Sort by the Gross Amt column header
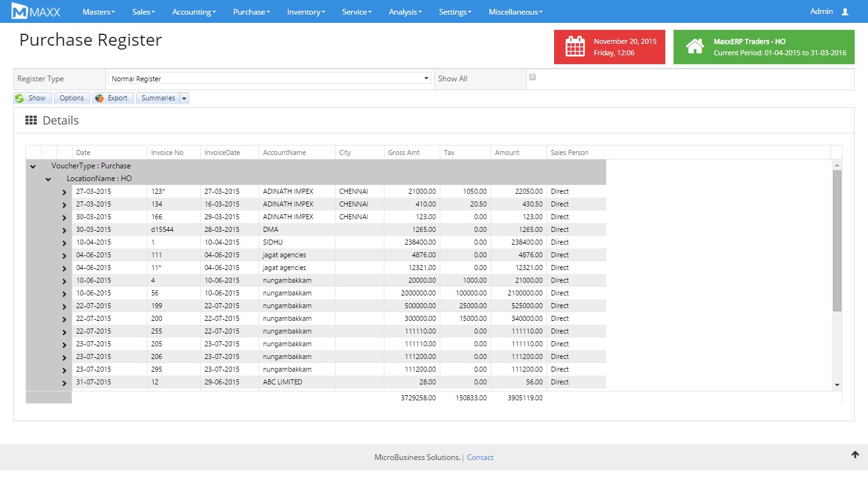Viewport: 868px width, 488px height. pos(403,152)
